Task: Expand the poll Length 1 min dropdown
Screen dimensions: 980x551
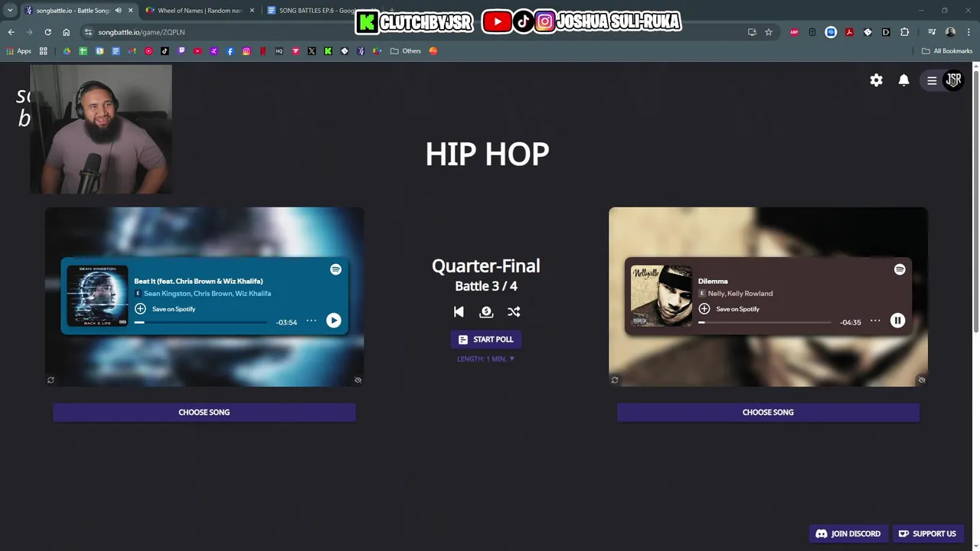Action: tap(486, 359)
